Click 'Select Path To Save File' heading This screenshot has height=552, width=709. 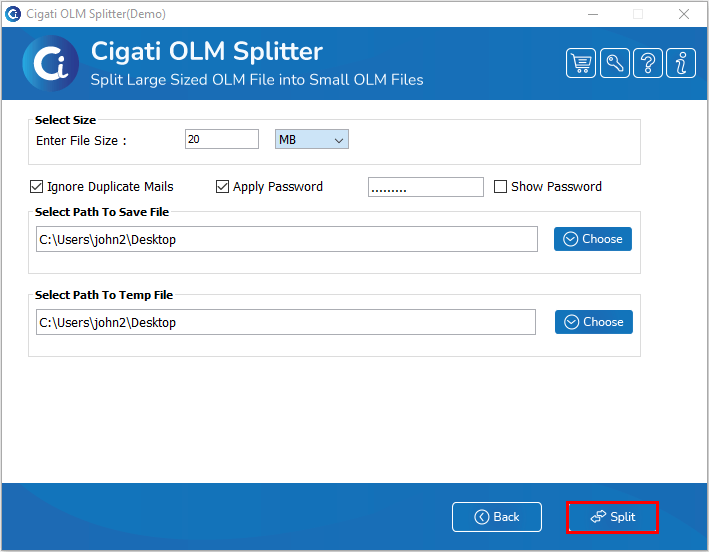(x=102, y=212)
